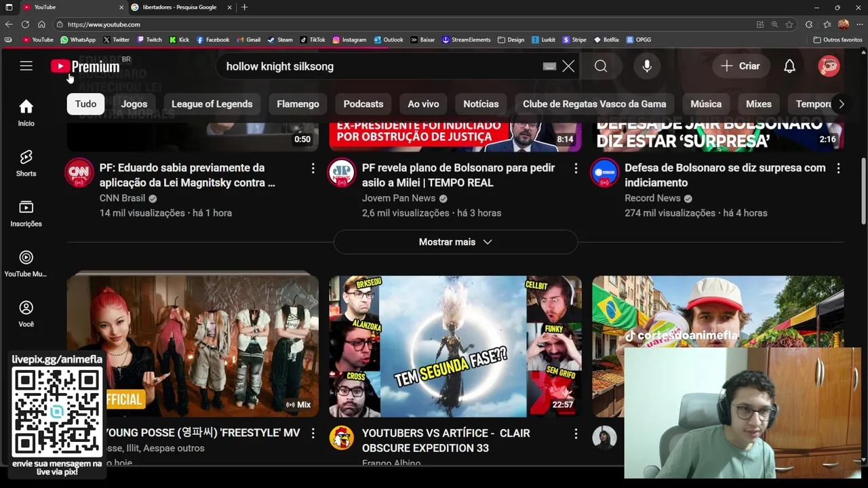Viewport: 868px width, 488px height.
Task: Go to the YouTube Premium home logo
Action: coord(85,66)
